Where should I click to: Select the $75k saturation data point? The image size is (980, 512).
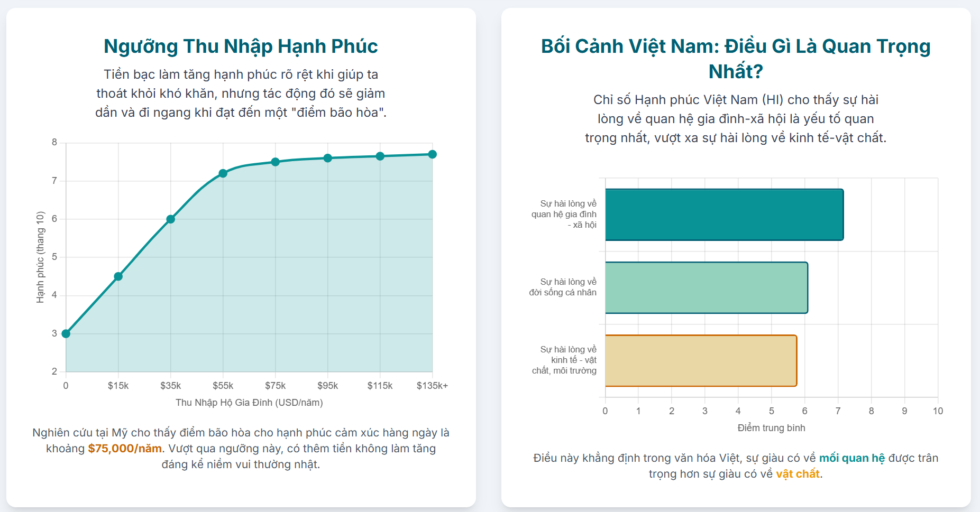pyautogui.click(x=276, y=162)
